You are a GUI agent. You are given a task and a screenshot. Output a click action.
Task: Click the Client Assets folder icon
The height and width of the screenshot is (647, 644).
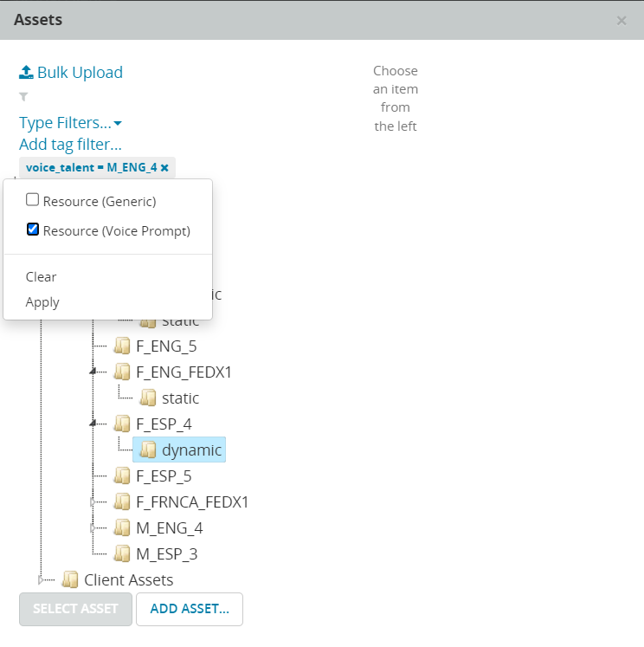[70, 580]
